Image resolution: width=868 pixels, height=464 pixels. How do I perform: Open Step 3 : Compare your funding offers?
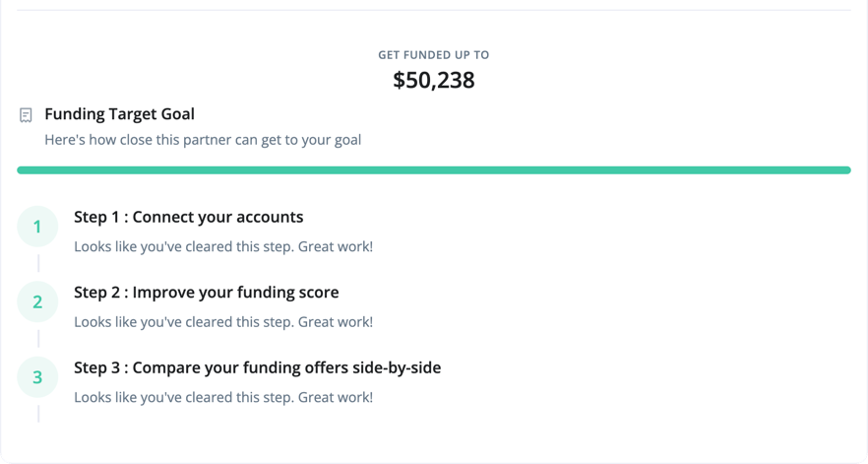pos(258,367)
